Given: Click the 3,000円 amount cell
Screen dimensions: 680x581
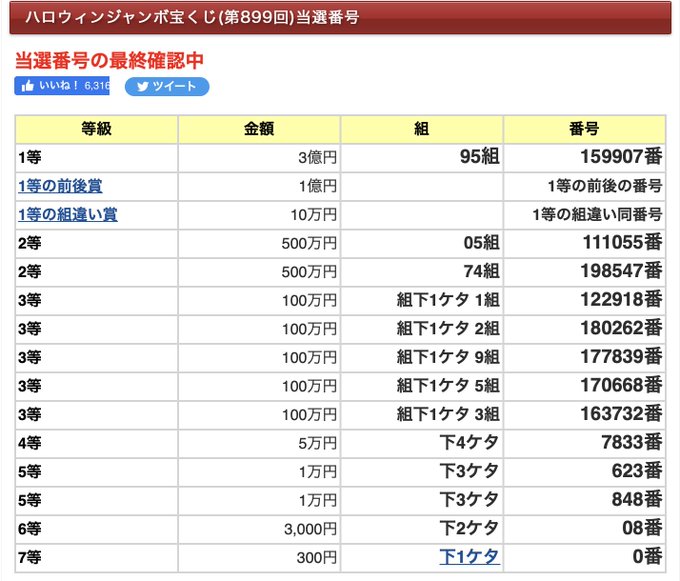Looking at the screenshot, I should coord(259,529).
